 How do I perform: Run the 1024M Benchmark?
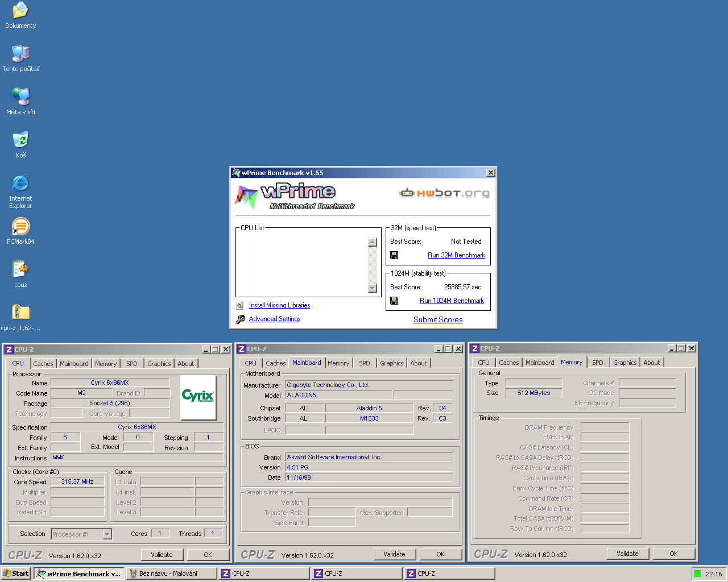click(x=452, y=301)
